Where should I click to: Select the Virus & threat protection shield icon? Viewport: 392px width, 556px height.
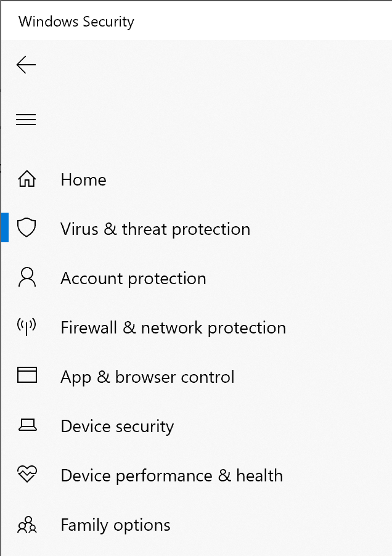click(x=26, y=227)
